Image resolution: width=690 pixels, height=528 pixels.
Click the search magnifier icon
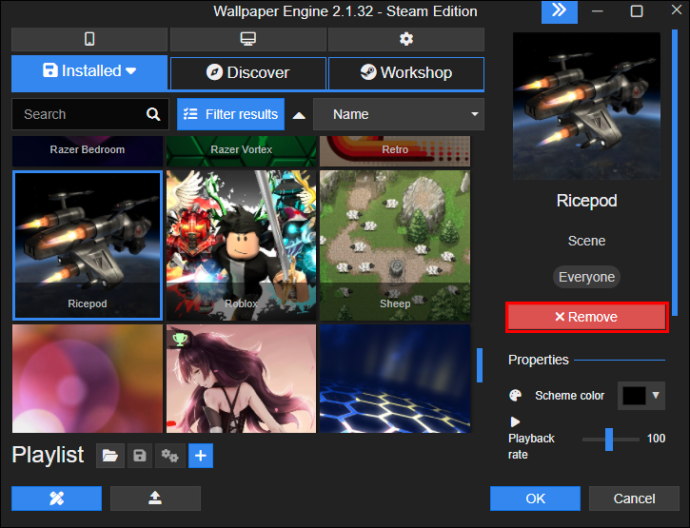point(153,114)
